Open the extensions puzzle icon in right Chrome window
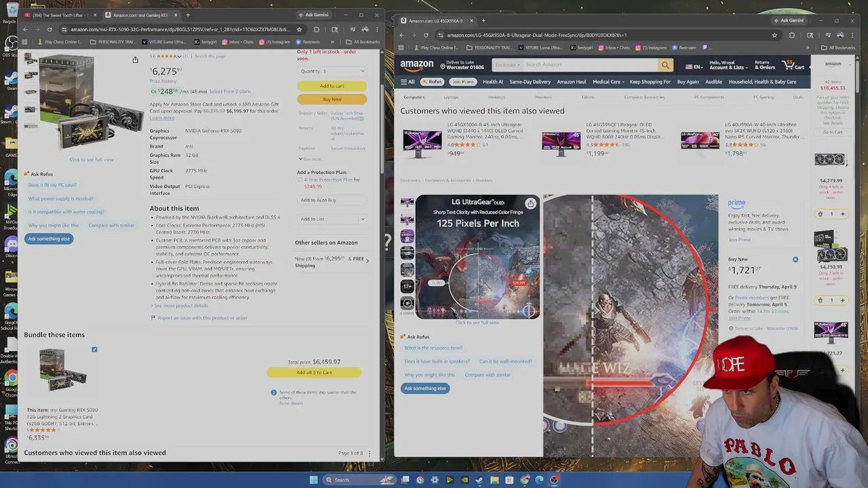The height and width of the screenshot is (488, 868). 791,35
